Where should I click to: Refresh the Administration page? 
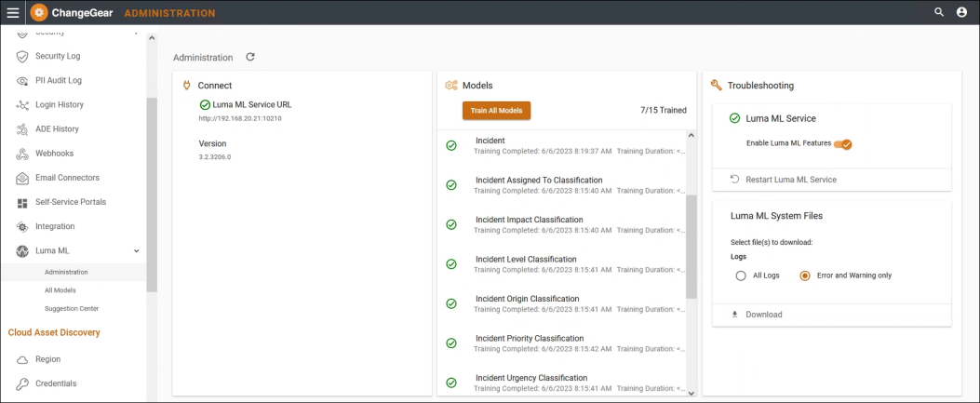click(250, 57)
